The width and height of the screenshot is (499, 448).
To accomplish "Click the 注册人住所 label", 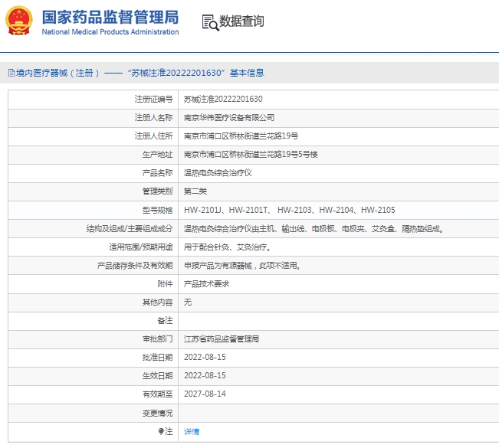I will pos(154,136).
